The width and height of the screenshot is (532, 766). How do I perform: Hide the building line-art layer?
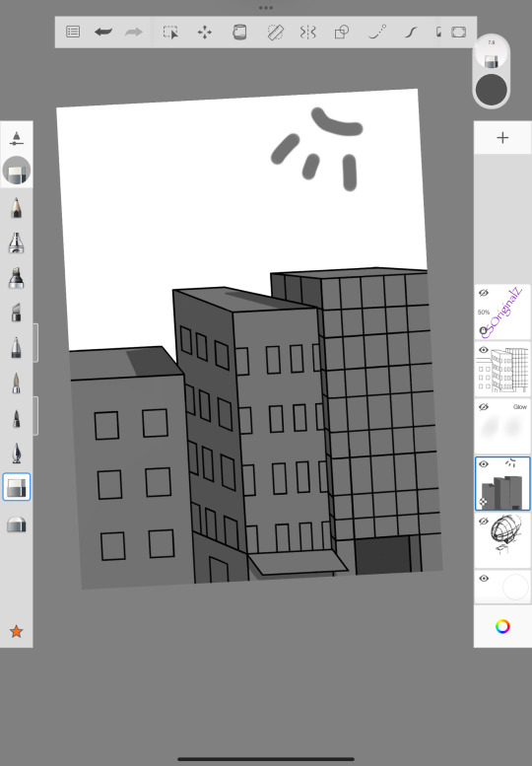[484, 350]
